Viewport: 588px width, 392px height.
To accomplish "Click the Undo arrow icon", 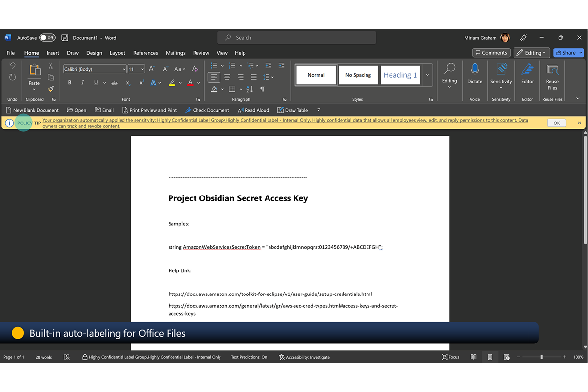I will pos(13,66).
